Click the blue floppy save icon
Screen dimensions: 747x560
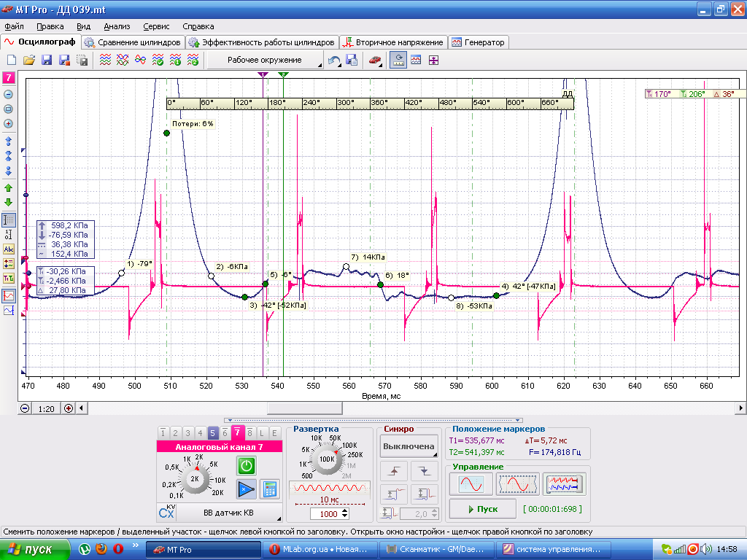click(x=47, y=60)
